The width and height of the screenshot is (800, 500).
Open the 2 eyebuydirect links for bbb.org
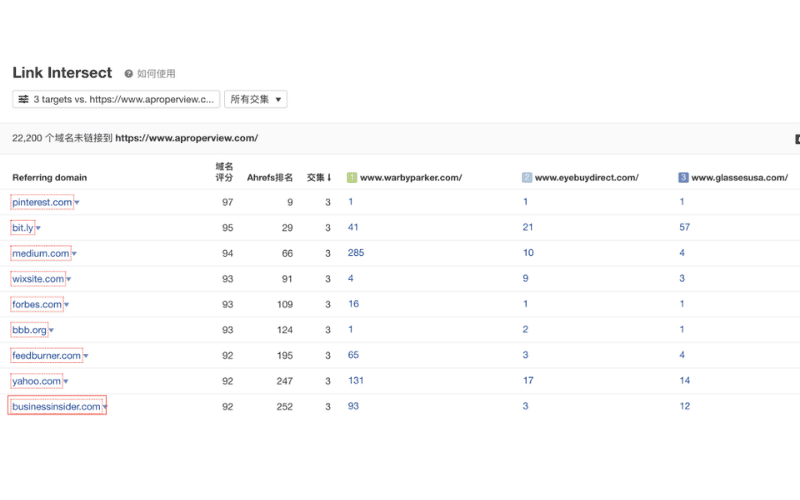pos(526,329)
